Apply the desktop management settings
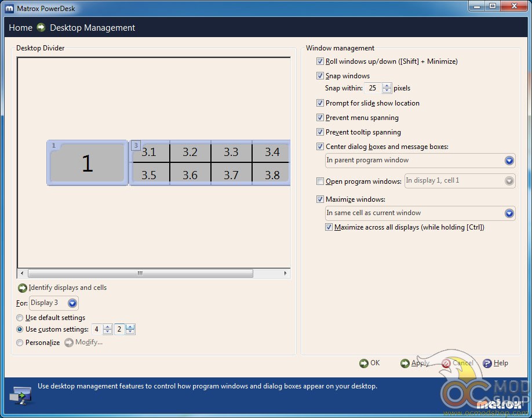This screenshot has width=532, height=418. tap(420, 364)
